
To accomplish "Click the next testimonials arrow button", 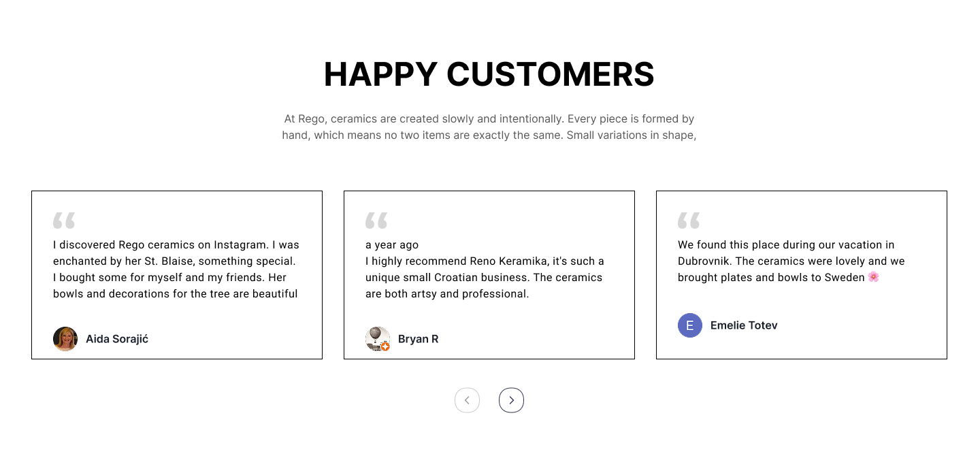I will click(x=511, y=400).
